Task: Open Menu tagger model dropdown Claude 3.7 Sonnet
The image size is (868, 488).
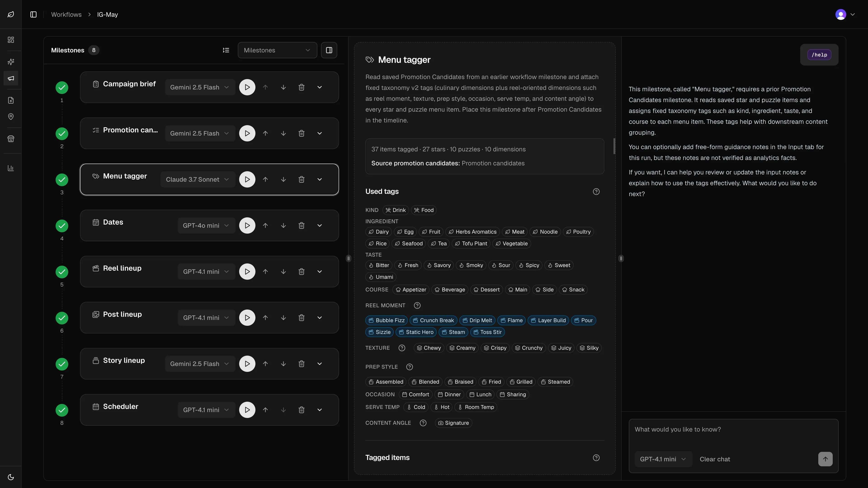Action: click(x=198, y=180)
